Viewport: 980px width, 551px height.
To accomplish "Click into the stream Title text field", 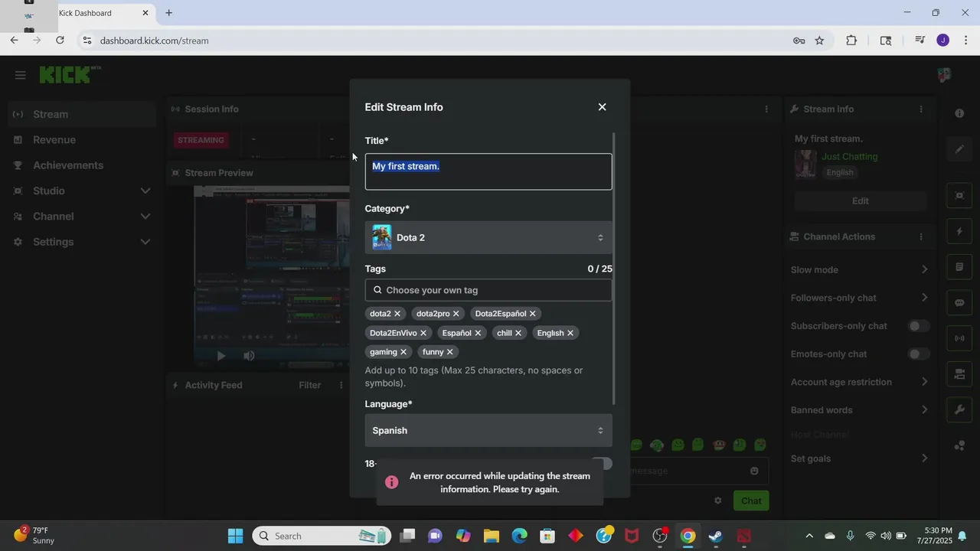I will pyautogui.click(x=488, y=171).
